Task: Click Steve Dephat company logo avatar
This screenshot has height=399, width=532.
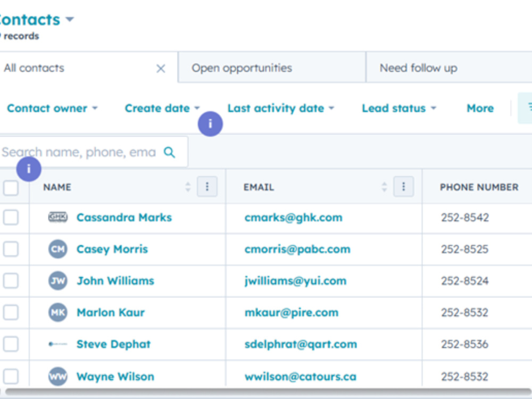Action: pyautogui.click(x=57, y=344)
